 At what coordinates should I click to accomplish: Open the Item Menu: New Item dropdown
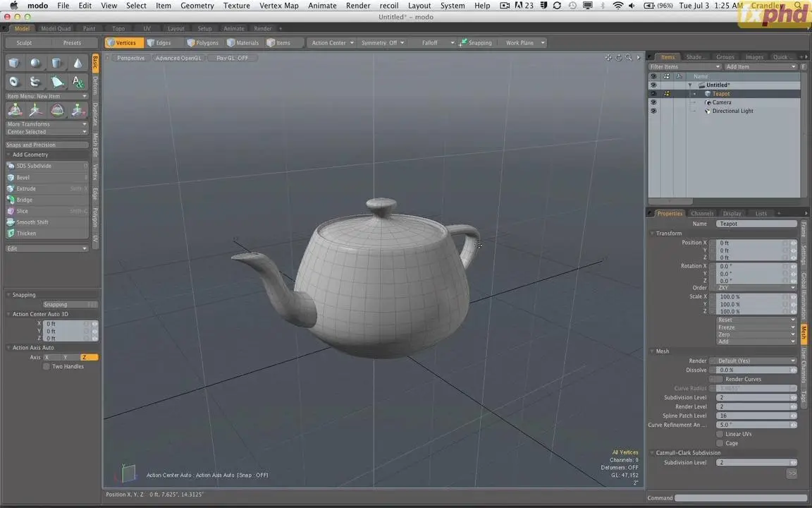pos(47,97)
